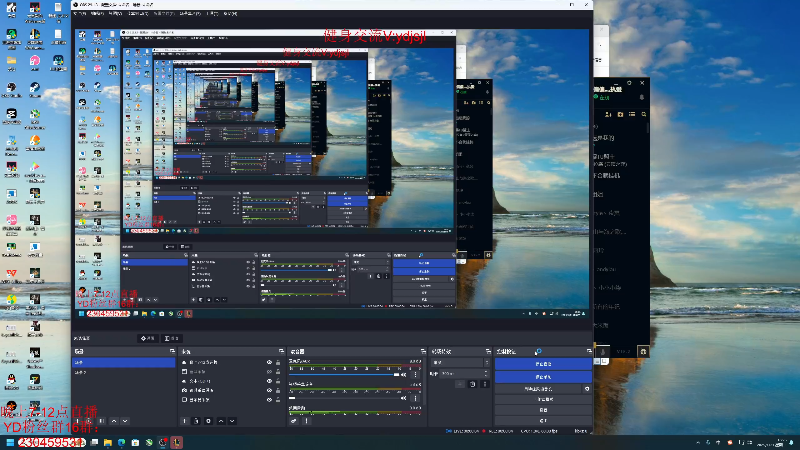Click the virtual camera button in Controls

point(539,389)
